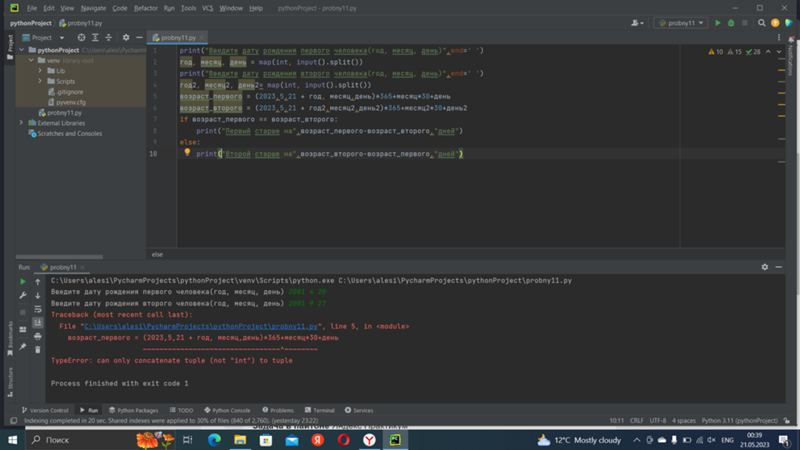Open the Refactor menu
This screenshot has width=800, height=450.
[x=146, y=8]
